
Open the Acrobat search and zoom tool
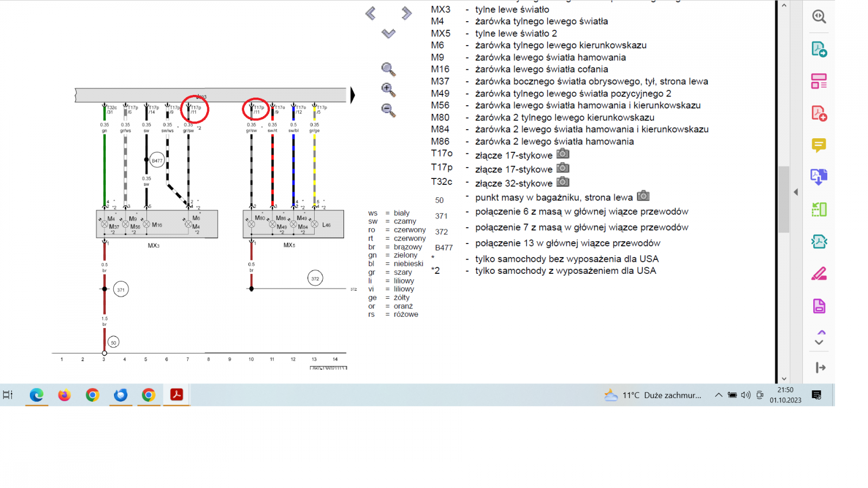pos(819,17)
